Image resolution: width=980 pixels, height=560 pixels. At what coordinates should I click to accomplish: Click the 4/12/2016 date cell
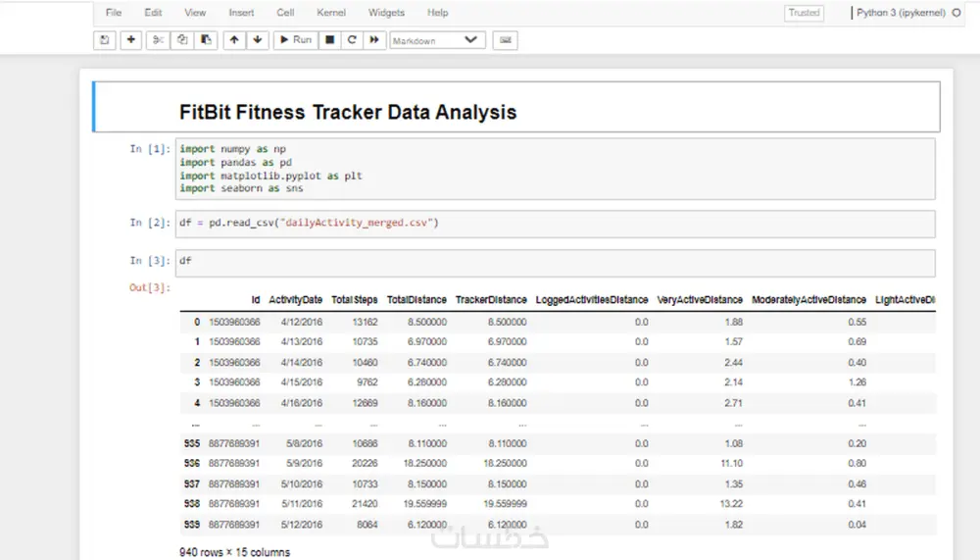click(x=302, y=322)
